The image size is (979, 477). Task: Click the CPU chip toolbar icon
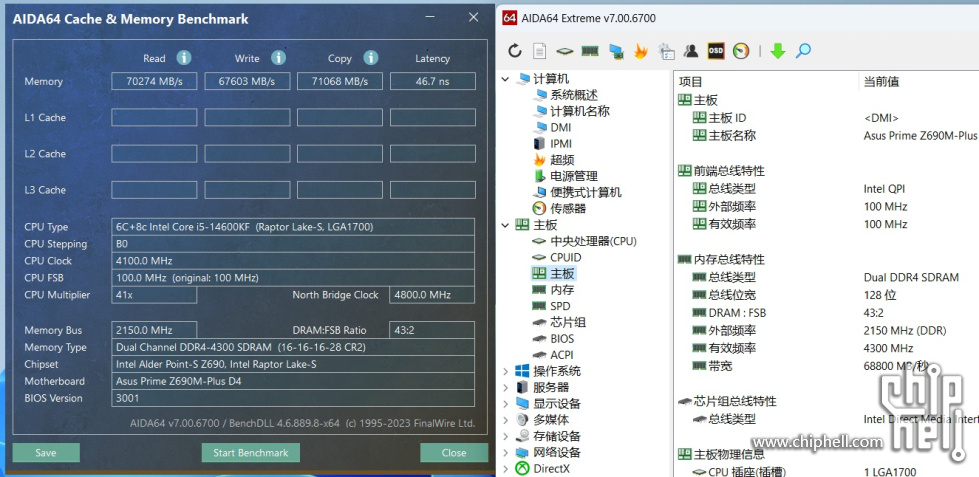point(565,51)
